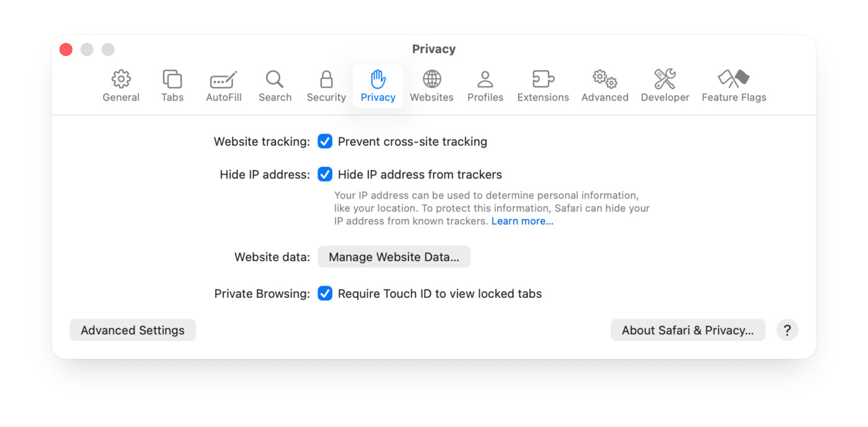Open the AutoFill settings pane

tap(223, 86)
